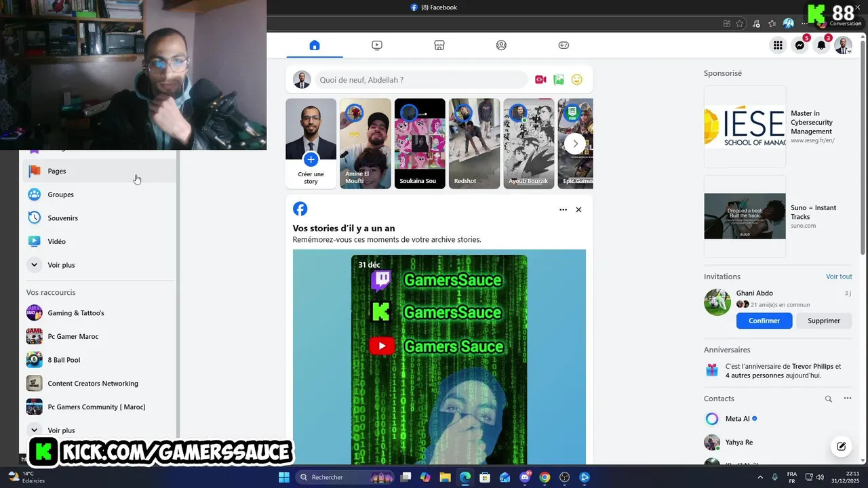This screenshot has width=868, height=488.
Task: Open OBS Studio from the taskbar
Action: [565, 477]
